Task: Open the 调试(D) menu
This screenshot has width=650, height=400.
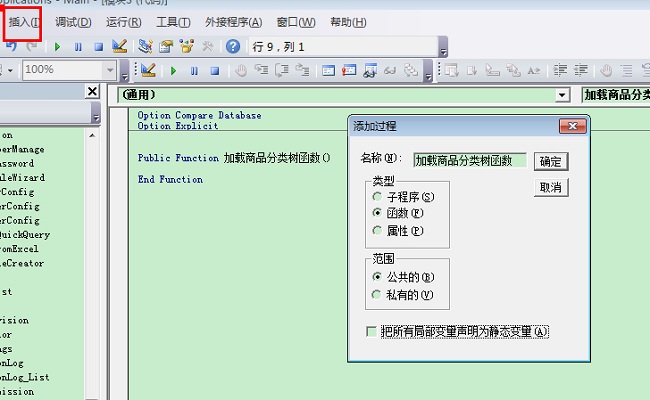Action: 73,22
